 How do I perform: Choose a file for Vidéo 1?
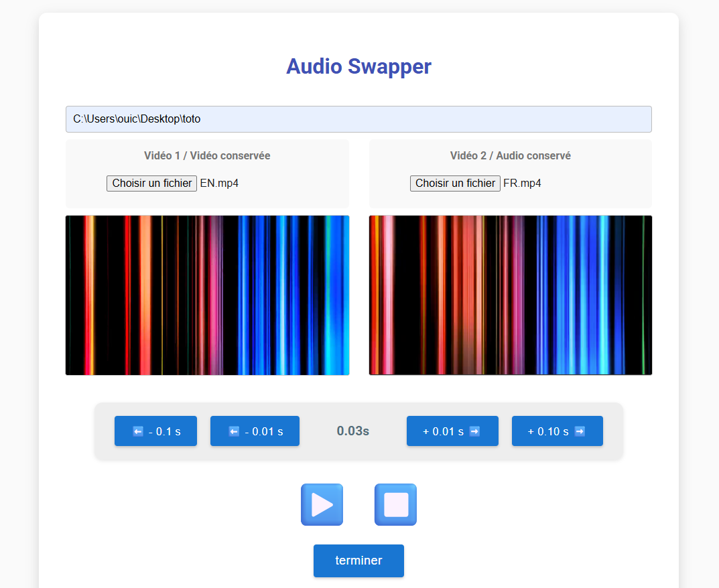click(x=151, y=183)
